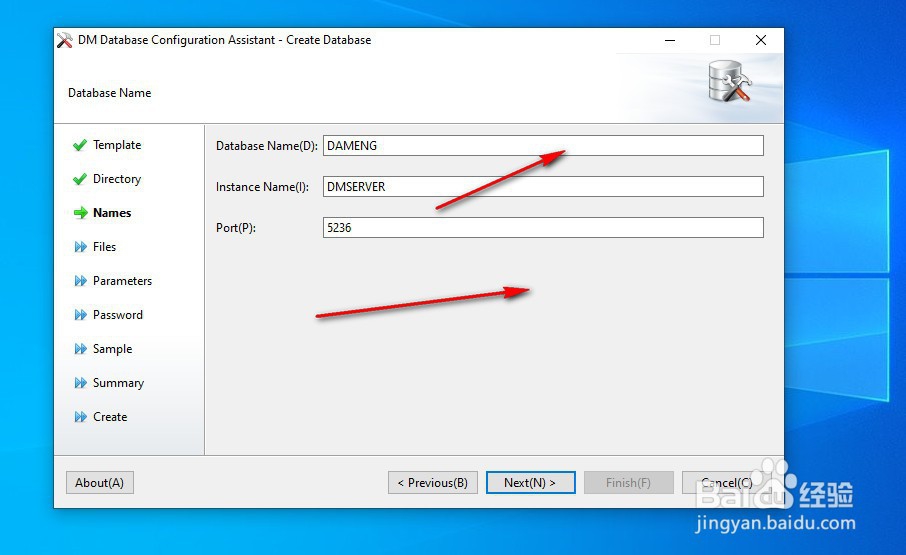Image resolution: width=906 pixels, height=555 pixels.
Task: Select the Sample step label
Action: pos(113,349)
